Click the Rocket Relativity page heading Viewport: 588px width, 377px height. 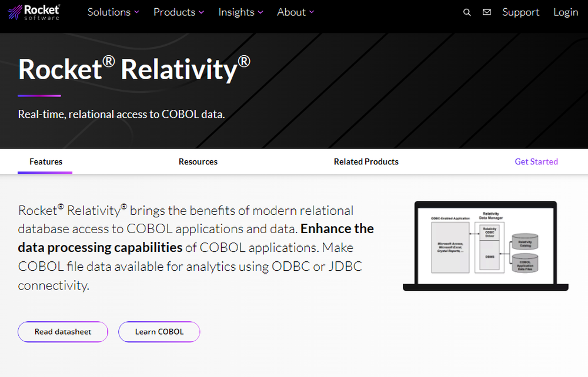pyautogui.click(x=133, y=69)
